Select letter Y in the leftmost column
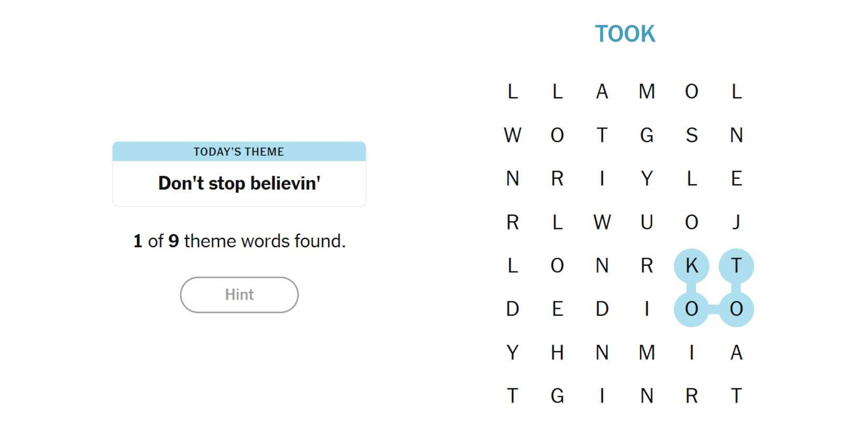 512,352
